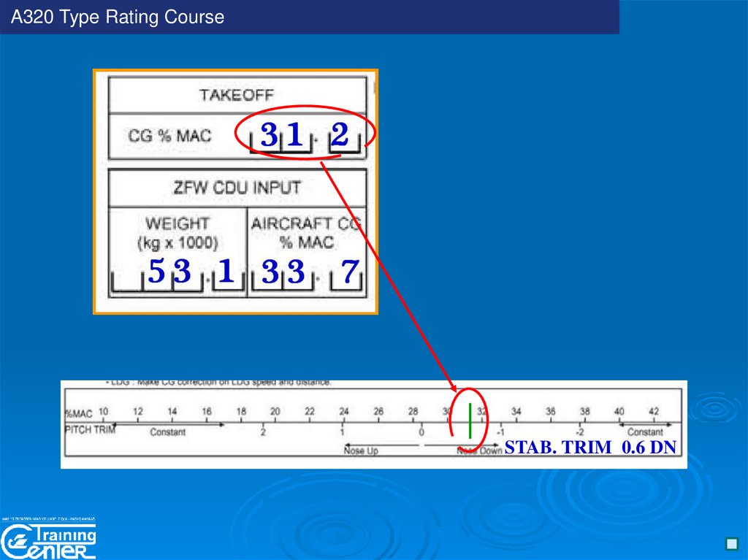
Task: Click the 14 mark on %MAC scale
Action: point(172,411)
